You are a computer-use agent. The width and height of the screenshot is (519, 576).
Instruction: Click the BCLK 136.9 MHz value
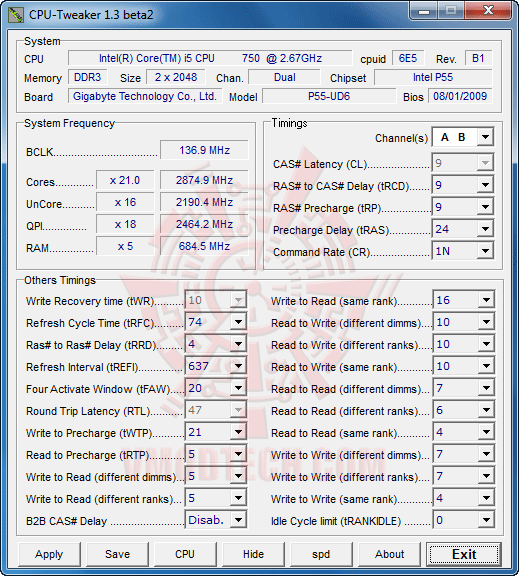point(204,150)
